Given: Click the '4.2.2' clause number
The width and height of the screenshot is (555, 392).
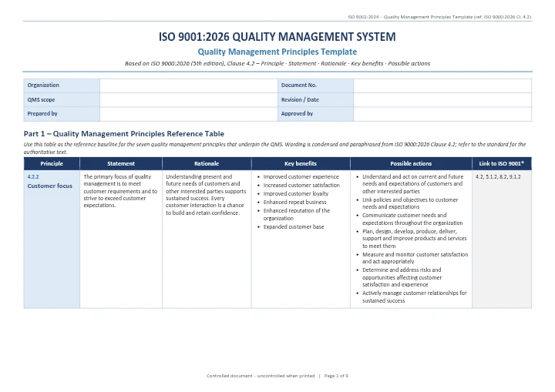Looking at the screenshot, I should point(33,177).
